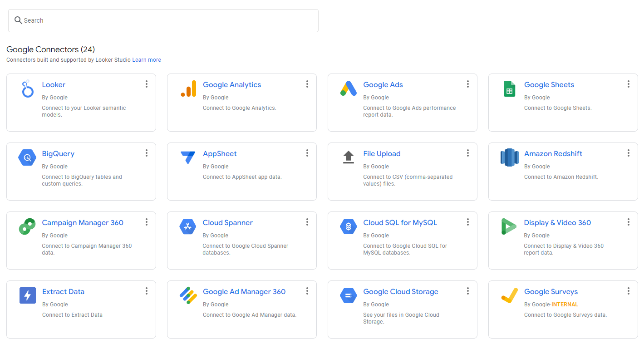Select the BigQuery connector title
The height and width of the screenshot is (344, 644).
tap(58, 153)
